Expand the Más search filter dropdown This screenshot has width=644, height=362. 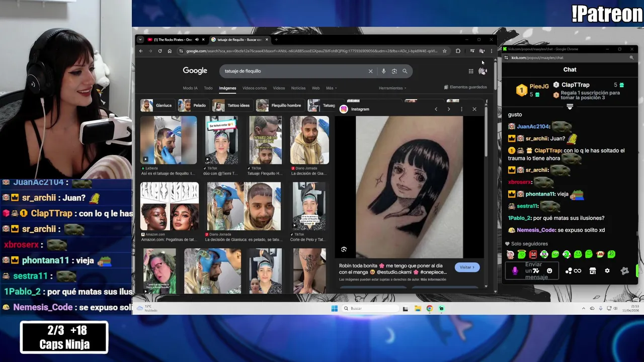tap(331, 88)
